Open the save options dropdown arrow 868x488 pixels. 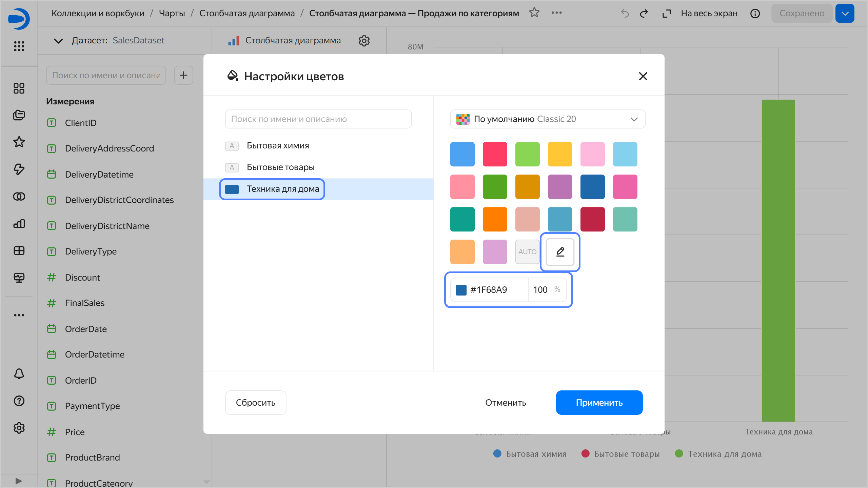[845, 13]
